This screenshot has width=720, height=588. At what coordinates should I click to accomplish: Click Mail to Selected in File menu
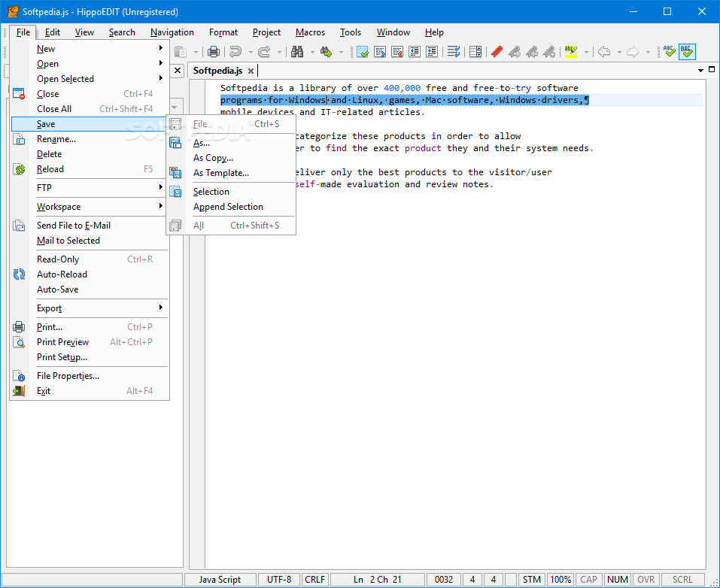pos(90,241)
